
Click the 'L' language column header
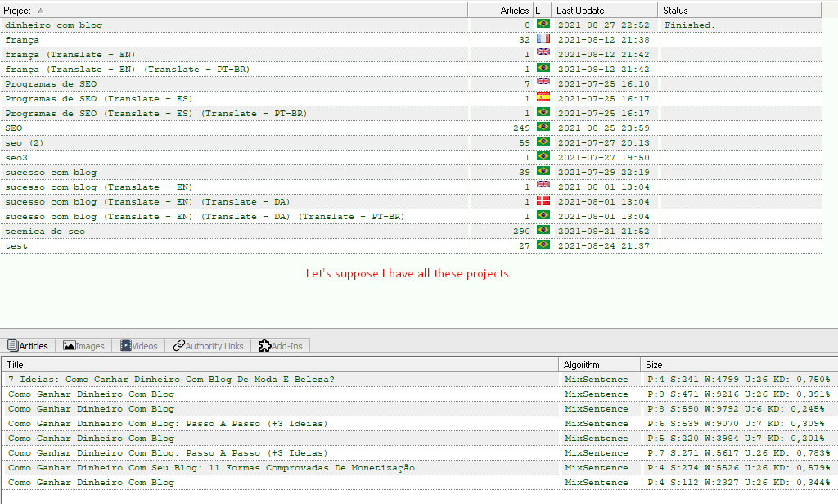click(542, 10)
